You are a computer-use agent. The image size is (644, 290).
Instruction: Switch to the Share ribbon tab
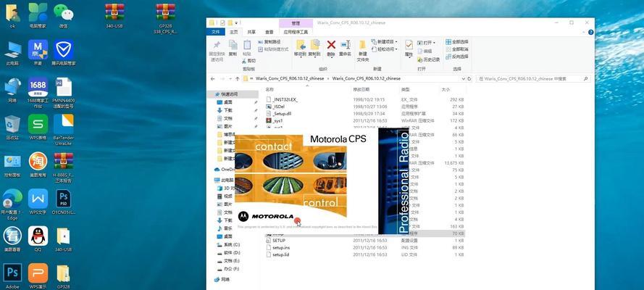click(x=251, y=32)
